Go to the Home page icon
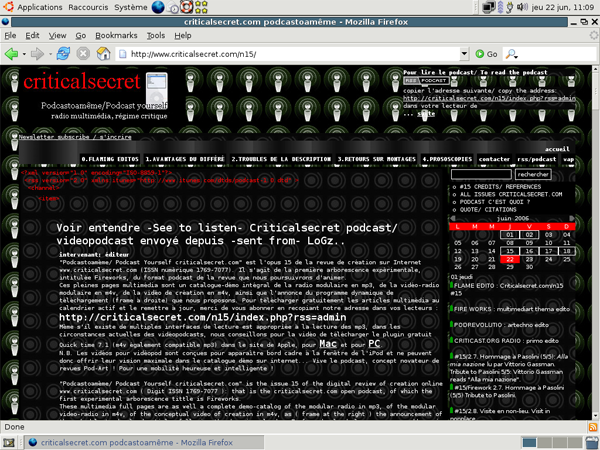This screenshot has width=600, height=450. click(105, 53)
